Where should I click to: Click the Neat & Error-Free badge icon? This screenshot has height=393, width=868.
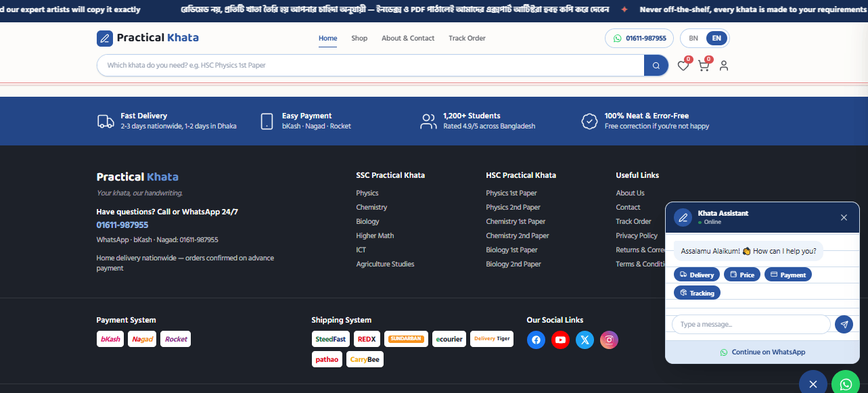589,121
